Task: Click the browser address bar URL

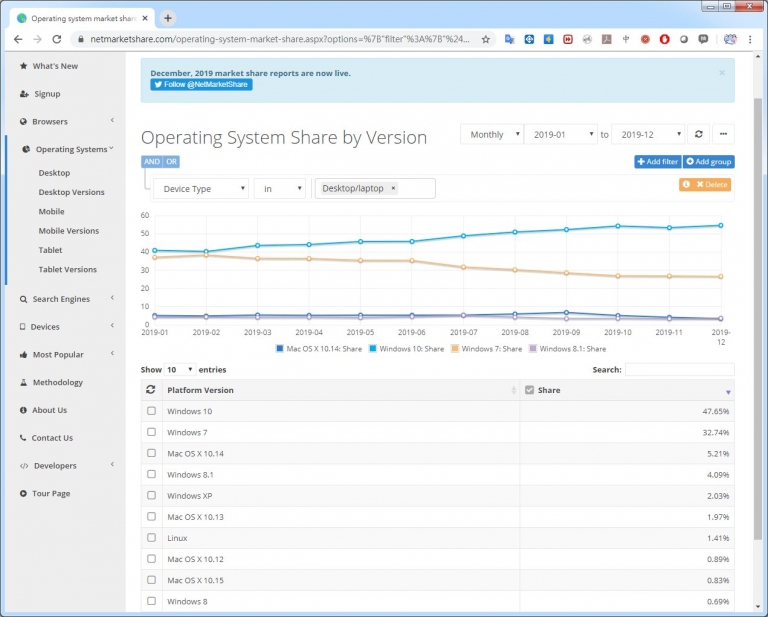Action: tap(279, 39)
